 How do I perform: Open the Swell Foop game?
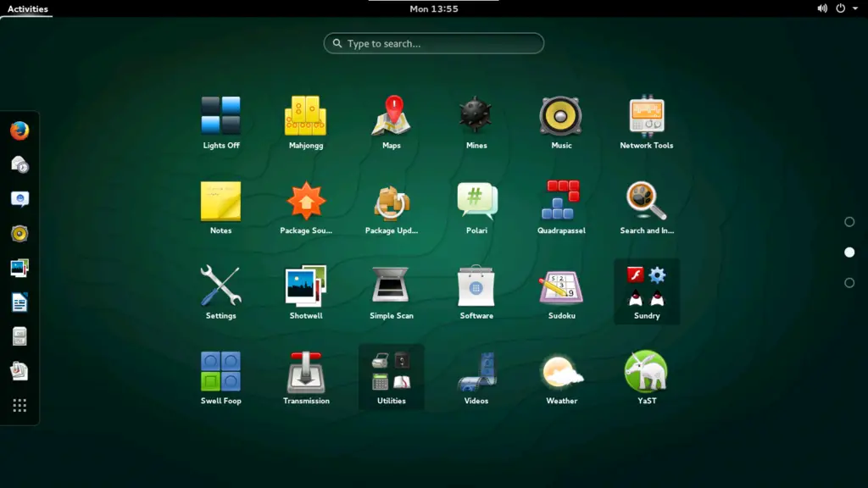221,379
